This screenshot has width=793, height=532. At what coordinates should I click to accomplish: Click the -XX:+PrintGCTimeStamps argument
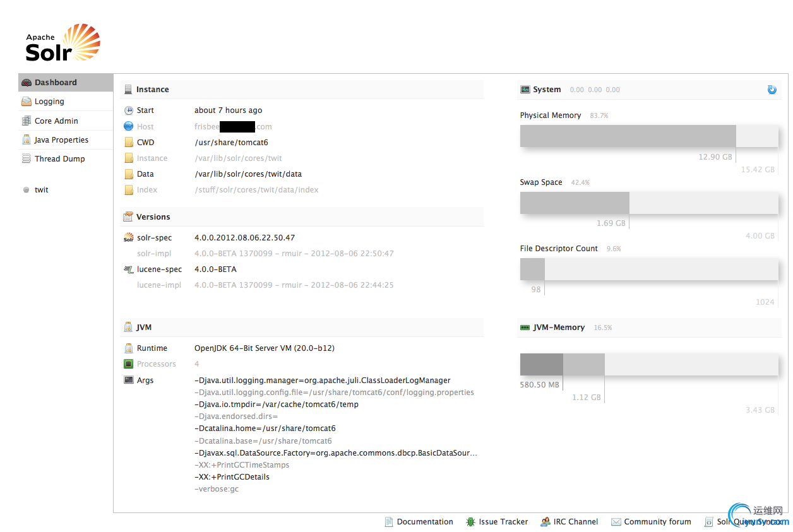click(242, 465)
